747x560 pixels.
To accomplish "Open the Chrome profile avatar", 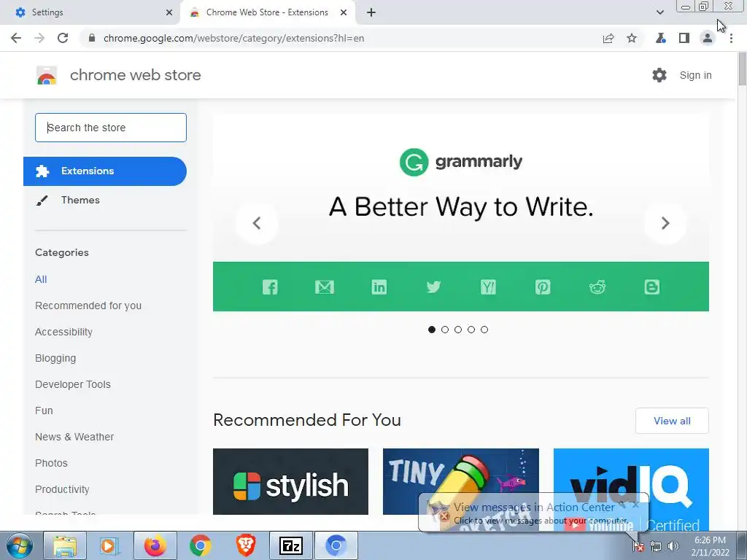I will point(708,38).
